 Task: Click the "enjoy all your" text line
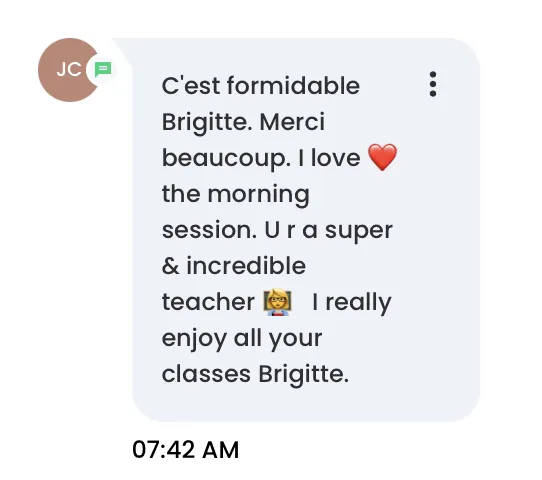click(242, 339)
